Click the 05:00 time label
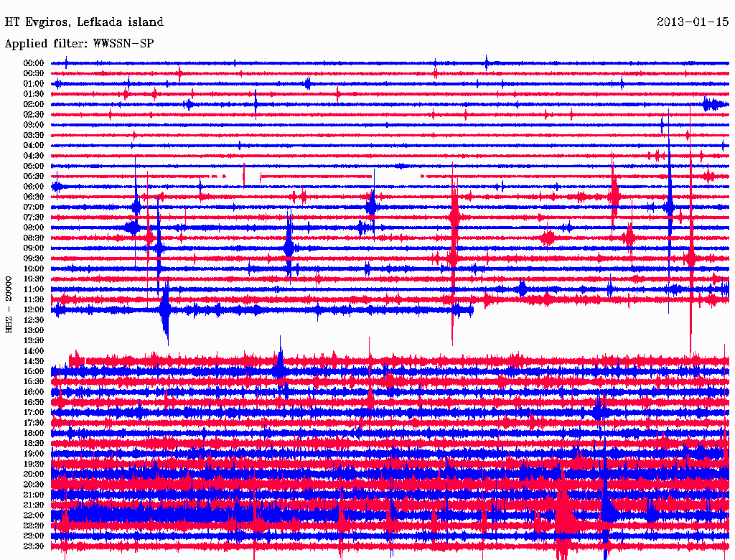The width and height of the screenshot is (735, 560). click(34, 166)
